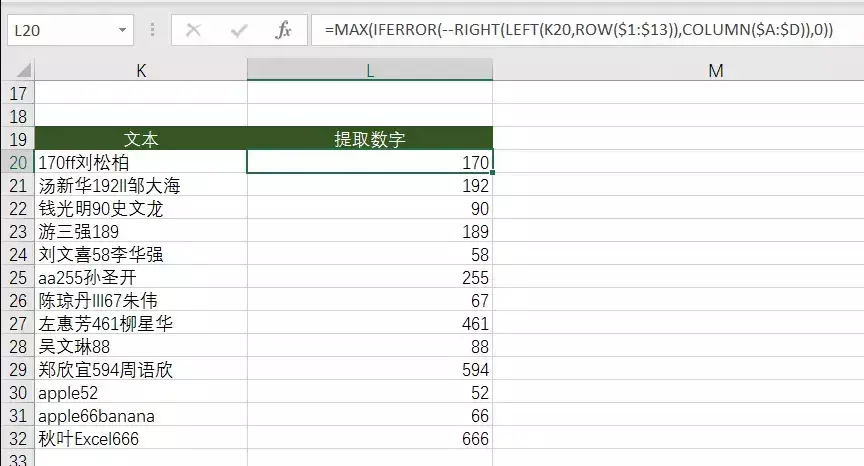Screen dimensions: 864x466
Task: Click the Name Box showing L20
Action: click(60, 31)
